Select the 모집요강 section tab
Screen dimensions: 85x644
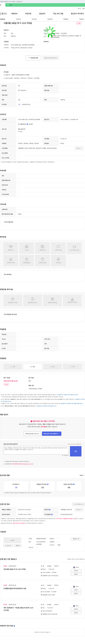2,19
